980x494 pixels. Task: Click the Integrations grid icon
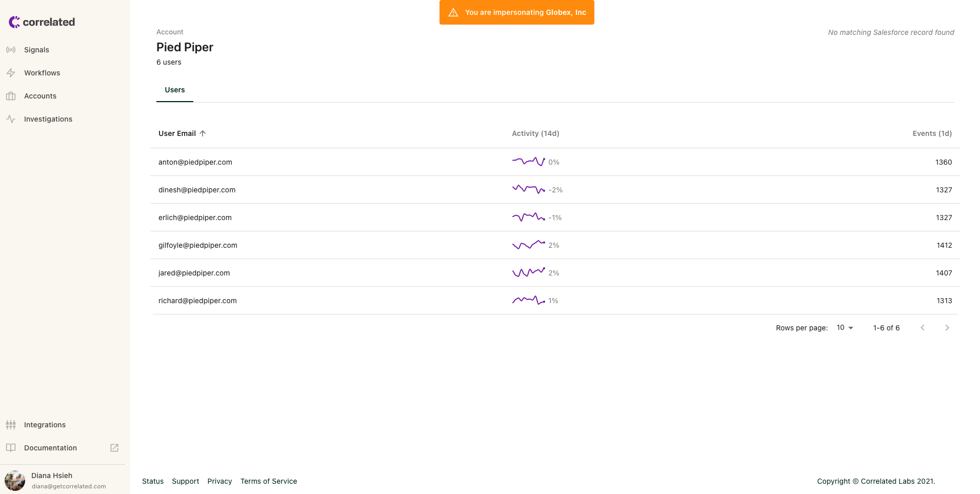[11, 425]
